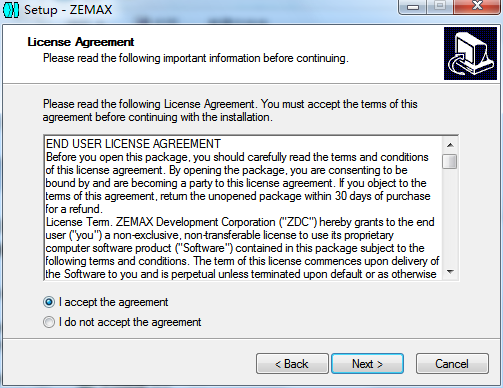Click the license scrollbar down arrow
Image resolution: width=503 pixels, height=388 pixels.
point(450,272)
